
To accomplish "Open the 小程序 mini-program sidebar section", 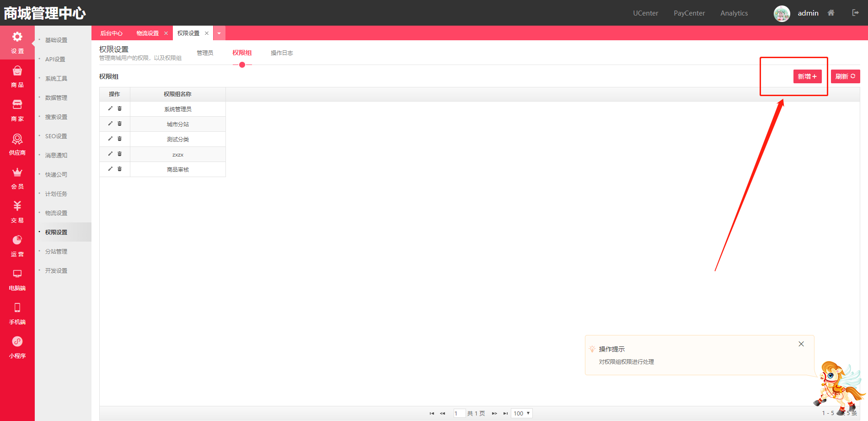I will click(17, 347).
